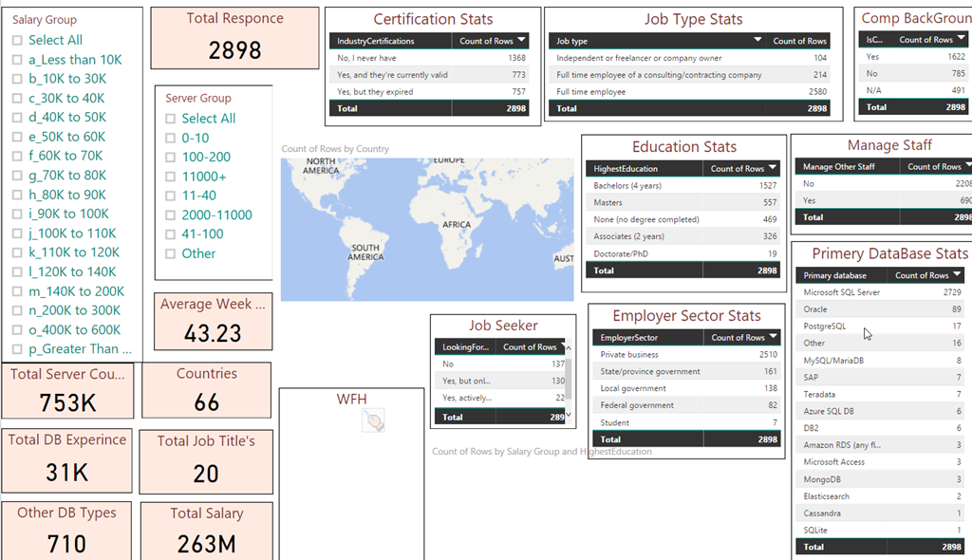
Task: Click Africa on the country map
Action: pyautogui.click(x=456, y=225)
